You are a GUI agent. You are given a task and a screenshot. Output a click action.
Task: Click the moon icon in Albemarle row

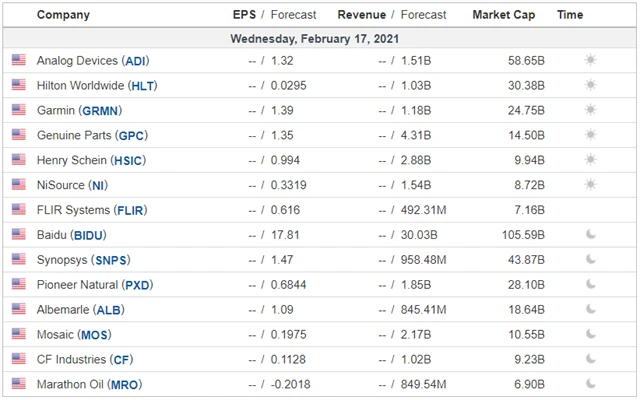pos(590,310)
